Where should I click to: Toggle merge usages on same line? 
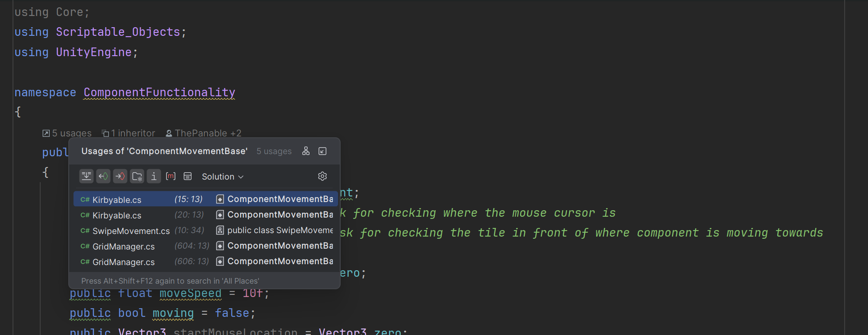tap(86, 176)
